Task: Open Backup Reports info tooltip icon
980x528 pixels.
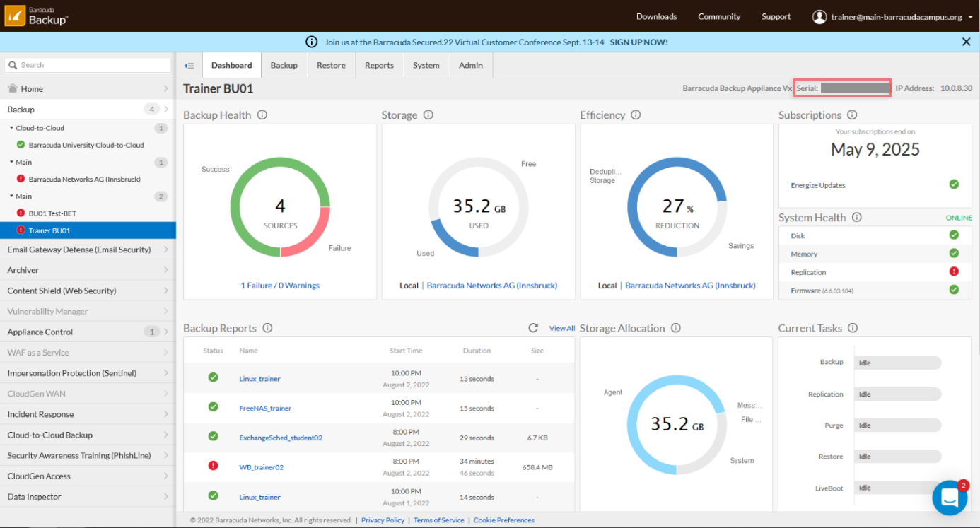Action: [x=267, y=328]
